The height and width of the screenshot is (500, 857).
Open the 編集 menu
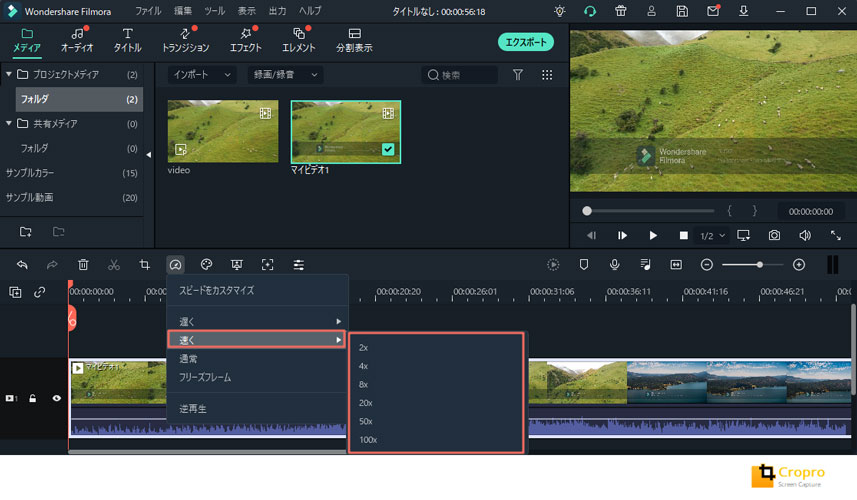pyautogui.click(x=183, y=11)
